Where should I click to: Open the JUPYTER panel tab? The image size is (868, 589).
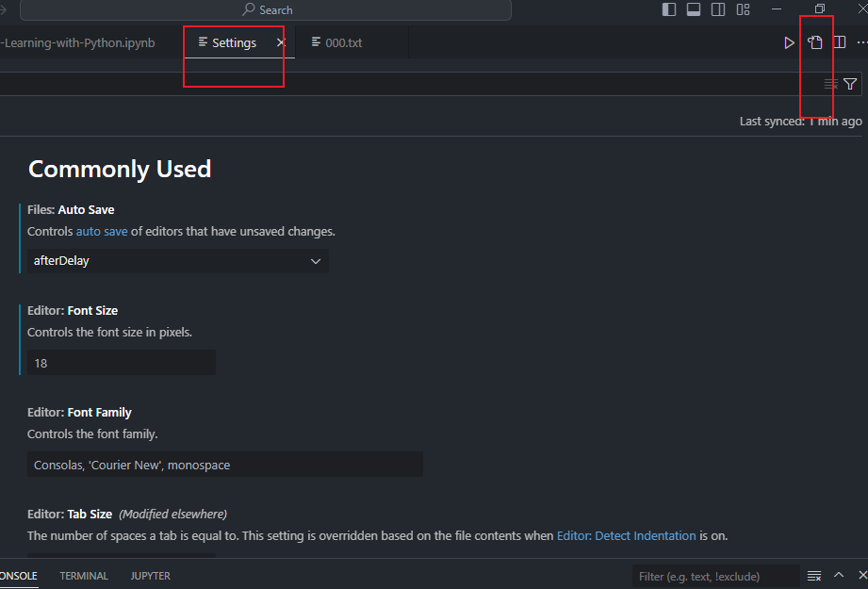coord(151,576)
